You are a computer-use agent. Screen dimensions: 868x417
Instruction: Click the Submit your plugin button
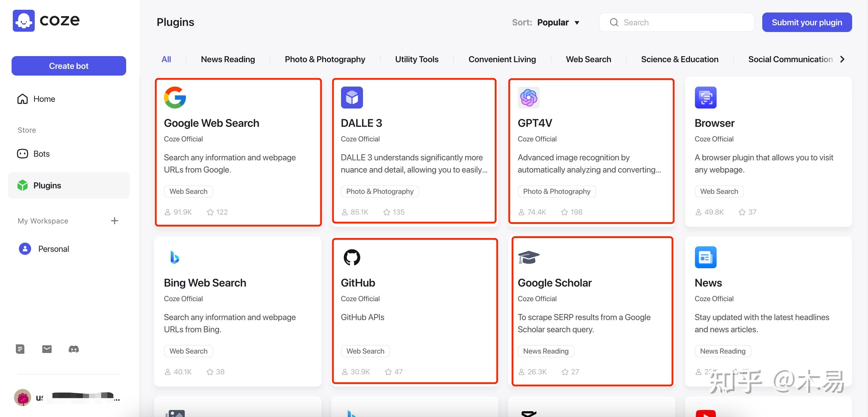pos(807,22)
